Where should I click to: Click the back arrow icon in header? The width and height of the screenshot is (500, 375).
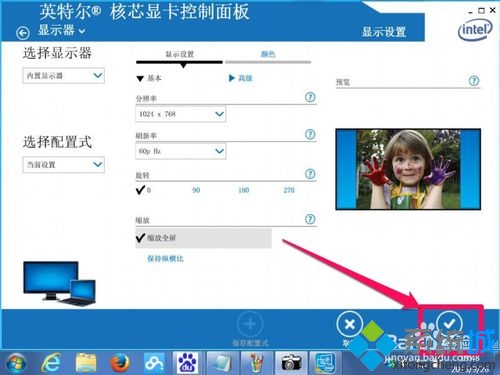click(23, 33)
